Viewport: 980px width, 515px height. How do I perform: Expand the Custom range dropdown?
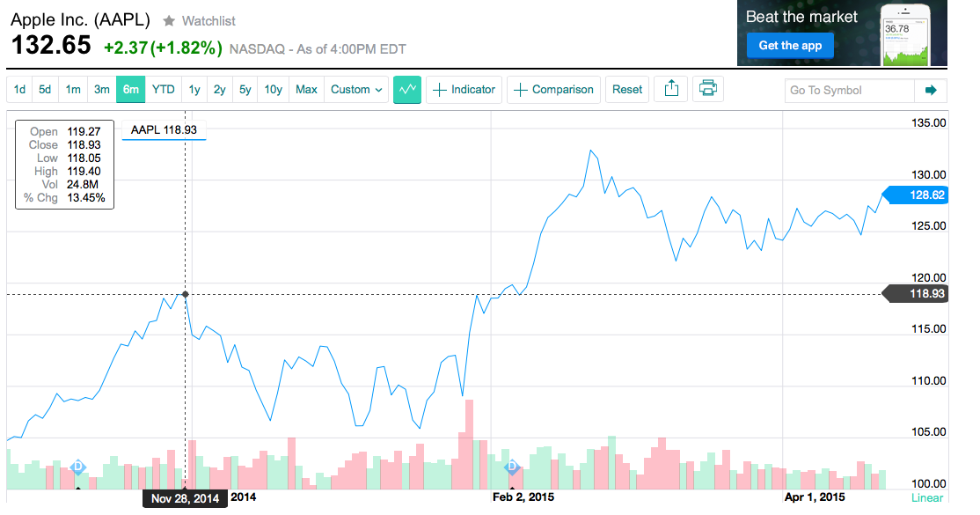[356, 89]
